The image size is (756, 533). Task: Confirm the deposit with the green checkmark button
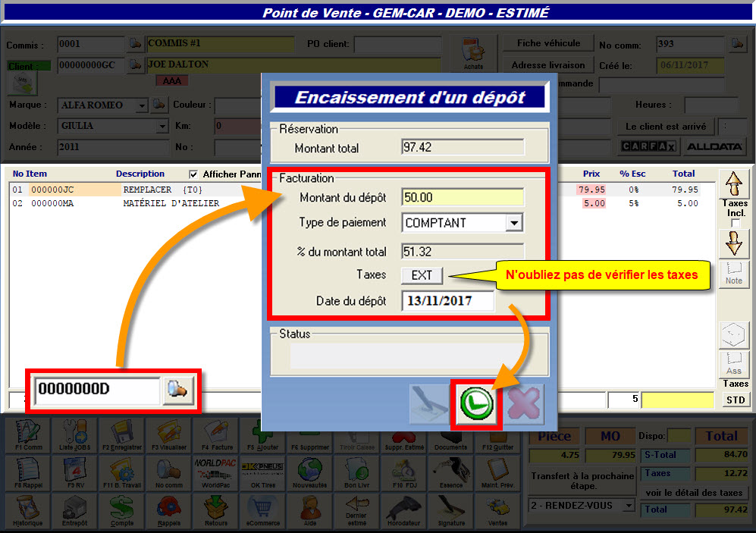click(476, 404)
